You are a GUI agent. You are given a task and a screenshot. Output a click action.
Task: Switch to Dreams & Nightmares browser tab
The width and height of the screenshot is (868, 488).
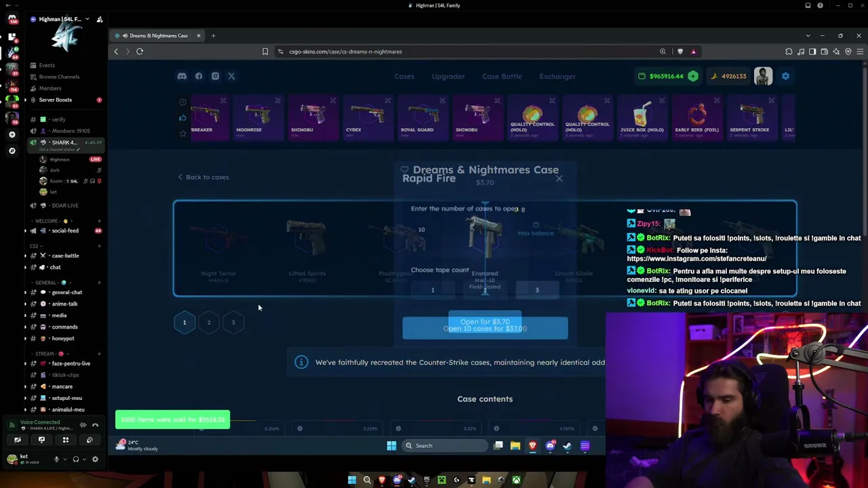(x=158, y=36)
